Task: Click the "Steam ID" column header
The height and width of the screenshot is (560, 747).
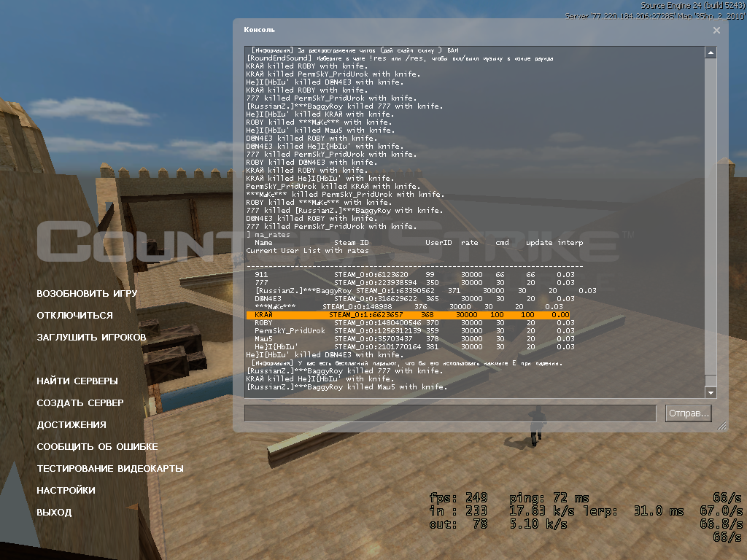Action: point(351,243)
